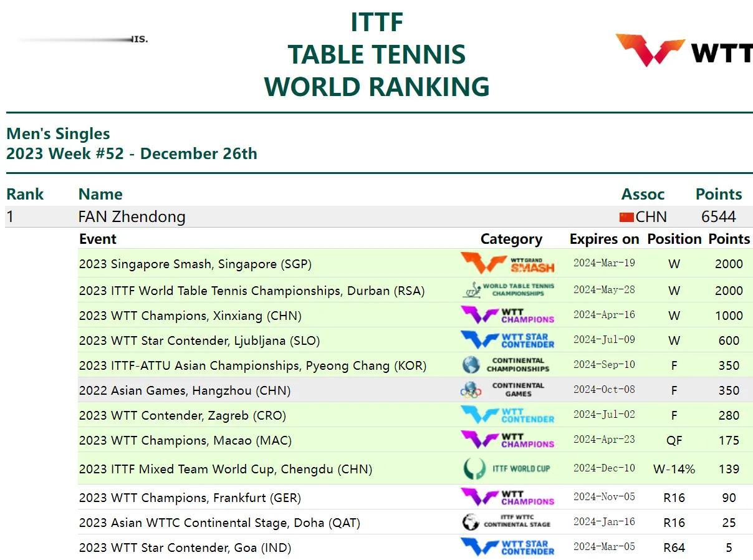Click the Rank column header
Image resolution: width=753 pixels, height=560 pixels.
click(25, 194)
